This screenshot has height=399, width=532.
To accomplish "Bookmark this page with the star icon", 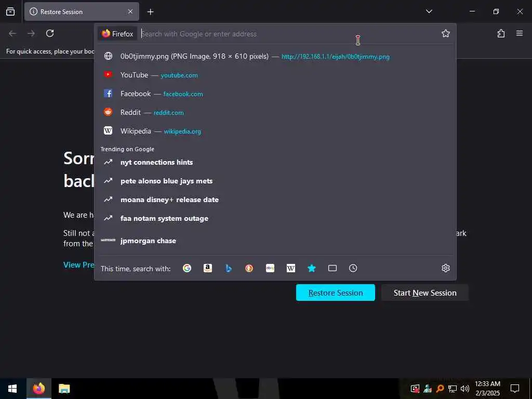I will point(445,33).
